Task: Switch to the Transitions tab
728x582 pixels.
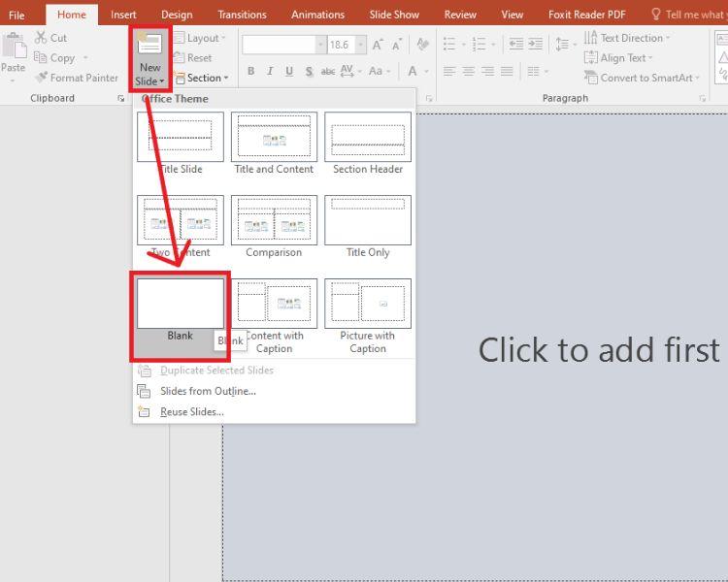Action: tap(242, 15)
